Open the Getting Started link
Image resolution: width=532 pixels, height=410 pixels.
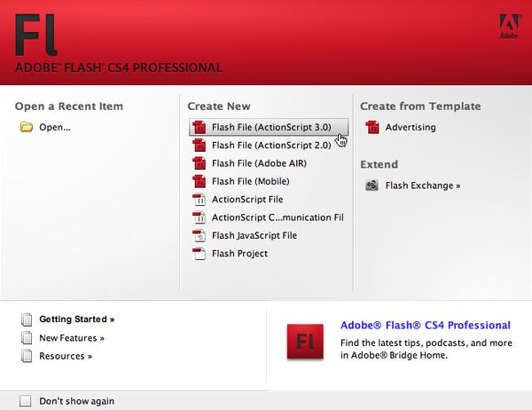pyautogui.click(x=76, y=319)
